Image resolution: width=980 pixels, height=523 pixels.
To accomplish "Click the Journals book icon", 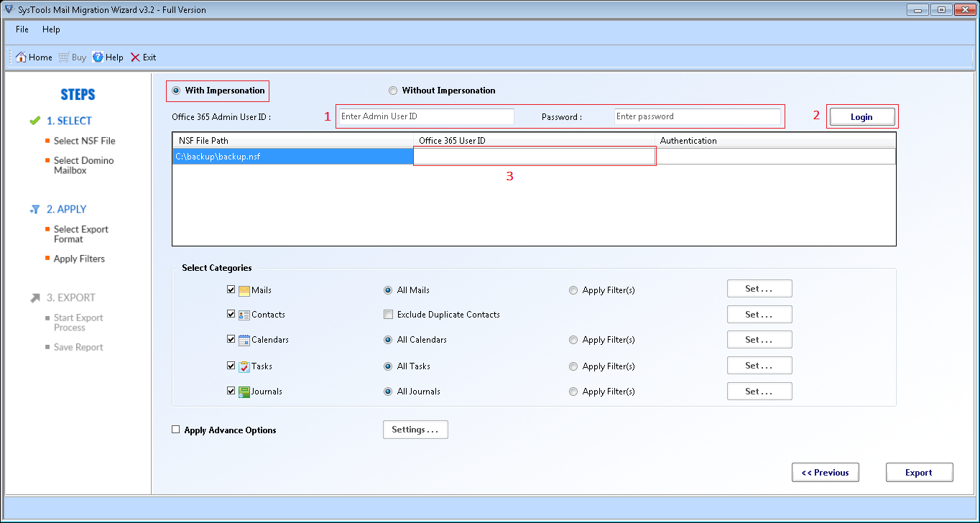I will pyautogui.click(x=244, y=392).
